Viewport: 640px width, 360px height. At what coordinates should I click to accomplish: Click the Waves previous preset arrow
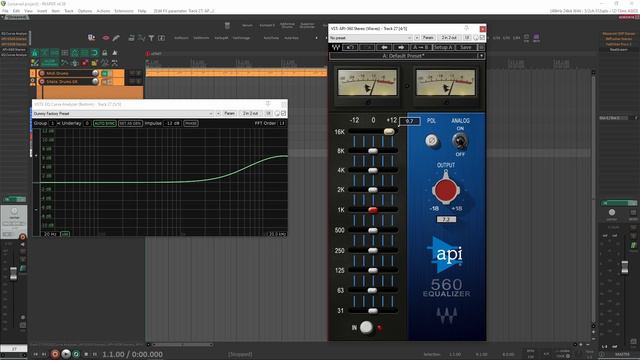384,47
